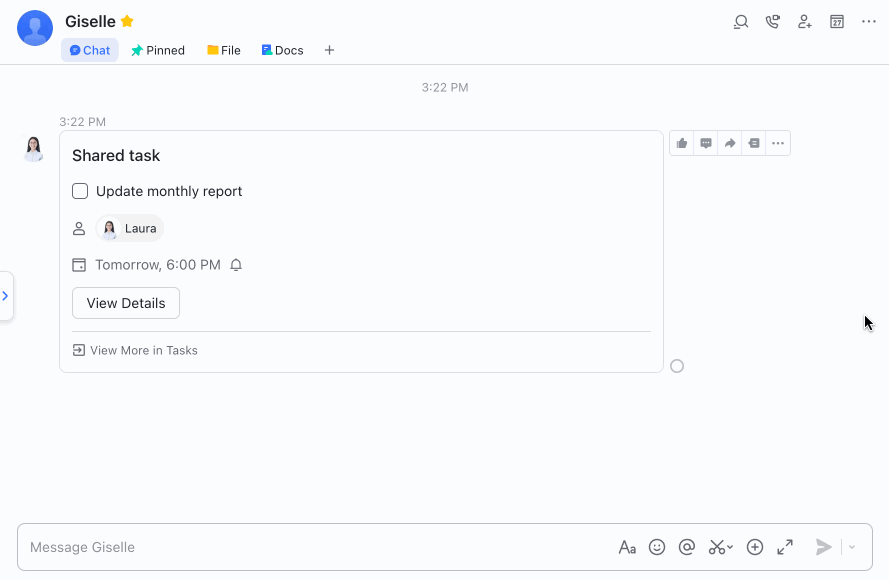Open text formatting with the Aa icon
Screen dimensions: 889x580
click(627, 547)
